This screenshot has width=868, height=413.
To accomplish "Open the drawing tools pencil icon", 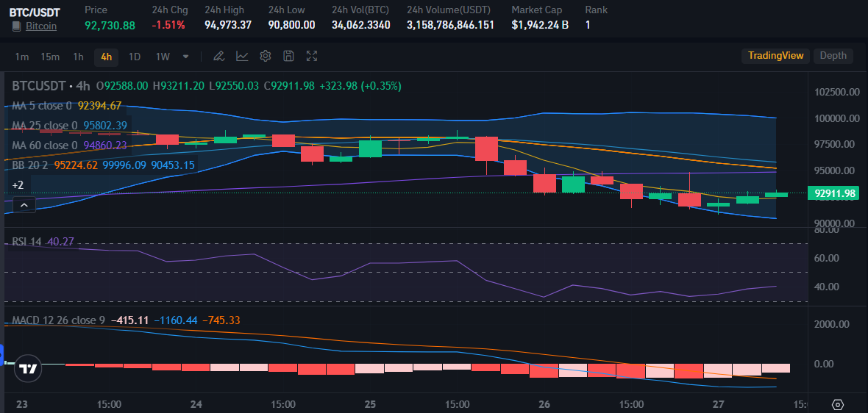I will pos(218,56).
